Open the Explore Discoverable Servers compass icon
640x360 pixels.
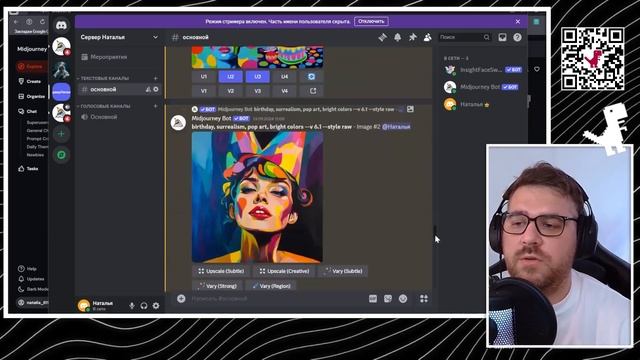(61, 155)
